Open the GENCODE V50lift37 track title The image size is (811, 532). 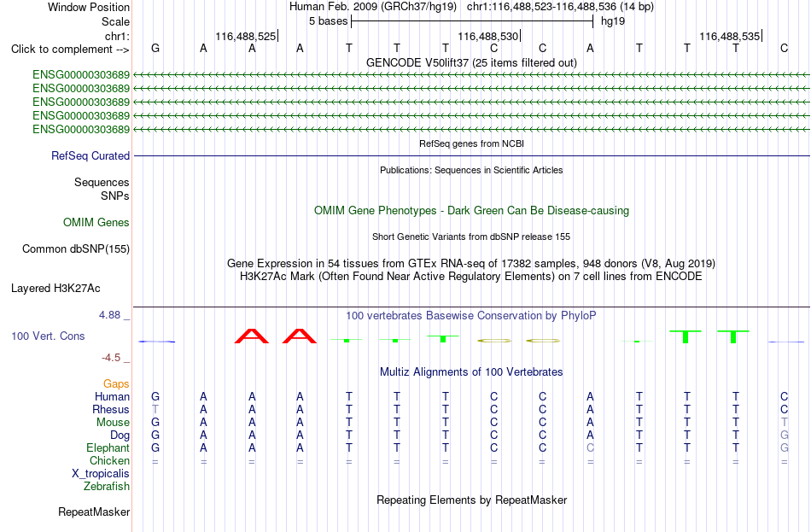[471, 62]
